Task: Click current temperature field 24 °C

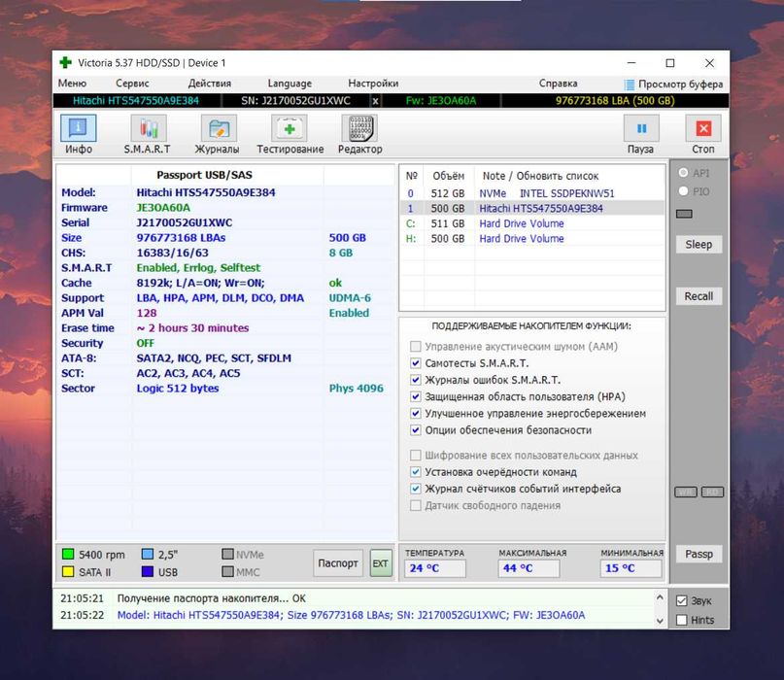Action: point(435,568)
